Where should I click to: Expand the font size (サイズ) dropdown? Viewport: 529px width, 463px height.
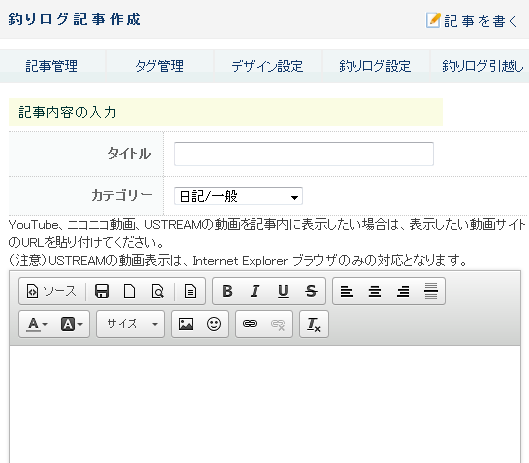pos(131,324)
